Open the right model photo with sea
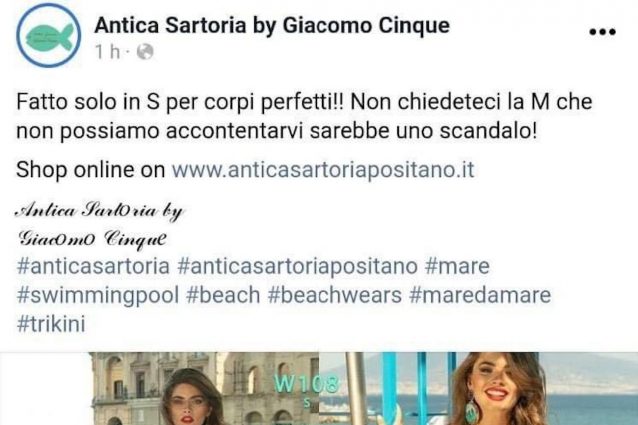The image size is (638, 425). tap(478, 388)
